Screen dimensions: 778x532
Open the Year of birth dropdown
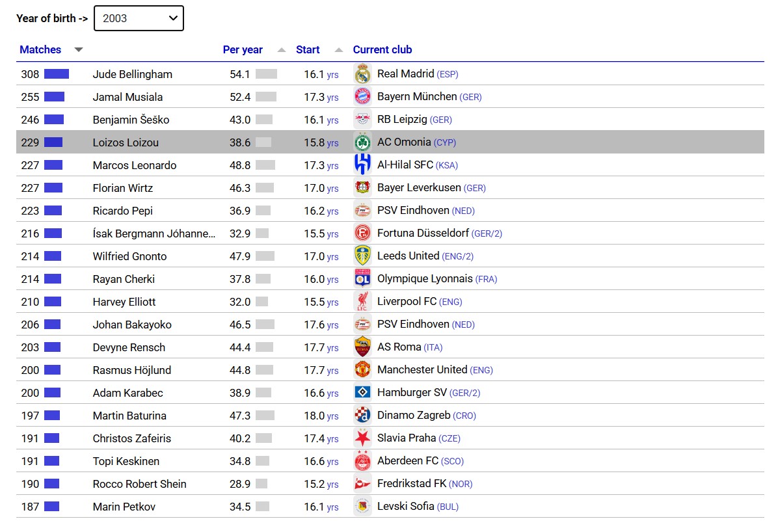point(139,18)
